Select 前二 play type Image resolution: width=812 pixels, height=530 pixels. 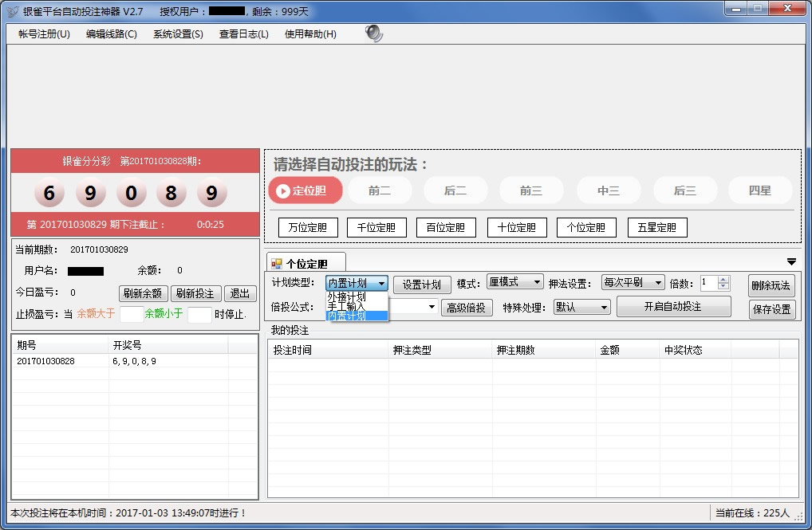[380, 190]
